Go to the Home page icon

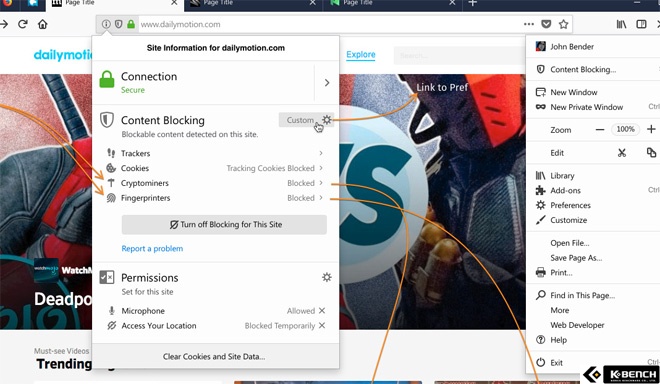click(x=43, y=24)
